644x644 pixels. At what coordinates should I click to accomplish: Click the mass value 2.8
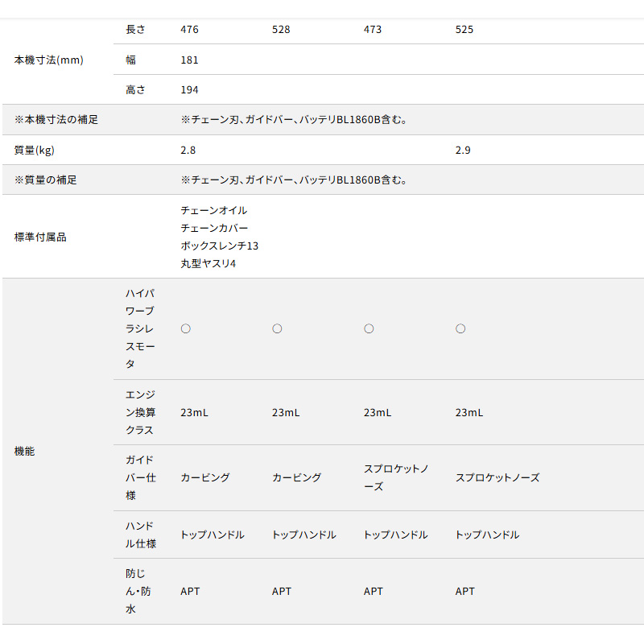coord(188,150)
